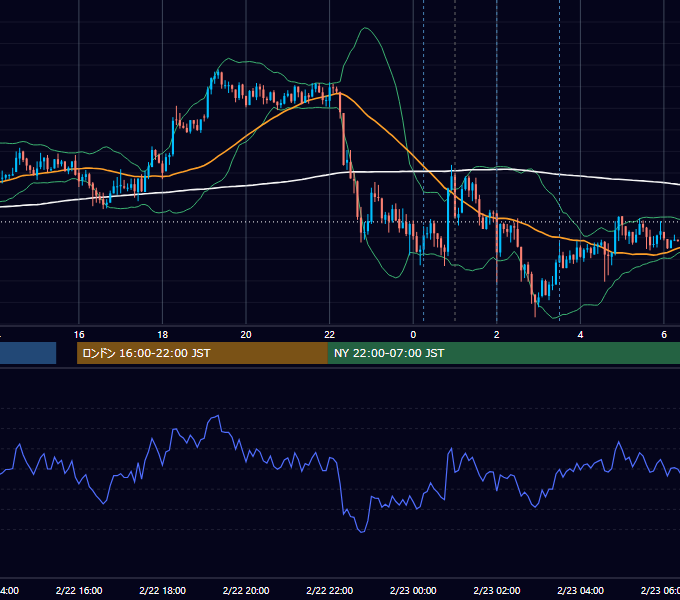Click hour label 2 on the price chart axis

pos(497,335)
